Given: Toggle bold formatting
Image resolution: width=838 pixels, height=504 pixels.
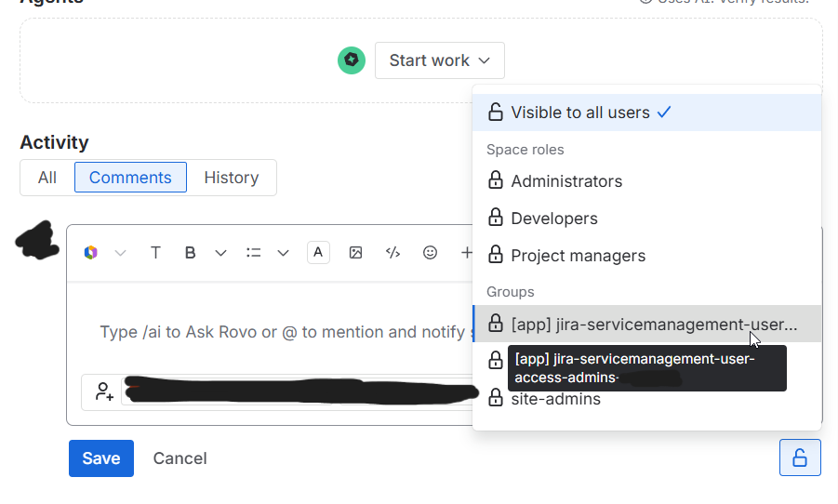Looking at the screenshot, I should pos(190,253).
